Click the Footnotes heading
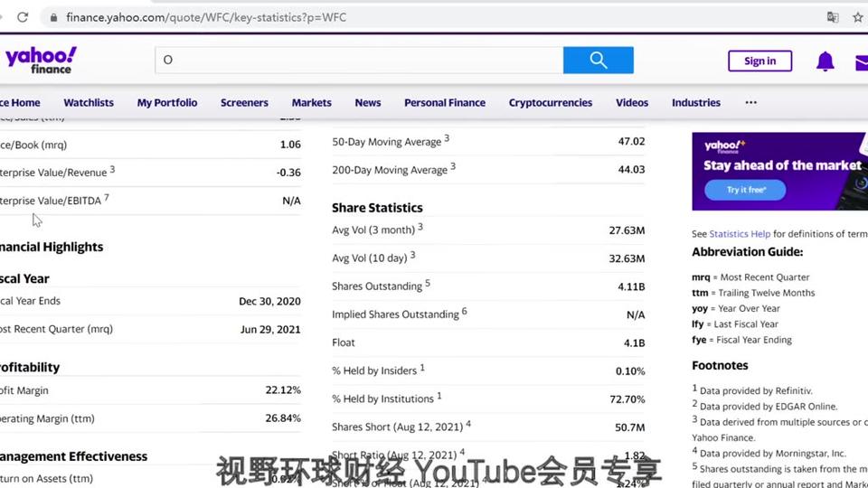This screenshot has height=488, width=868. coord(720,365)
